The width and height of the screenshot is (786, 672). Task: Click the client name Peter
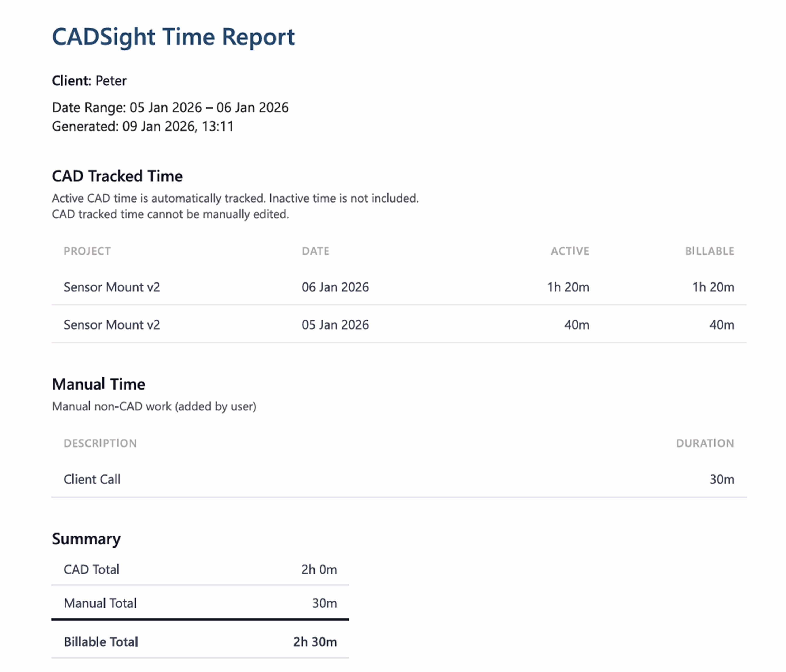[111, 81]
